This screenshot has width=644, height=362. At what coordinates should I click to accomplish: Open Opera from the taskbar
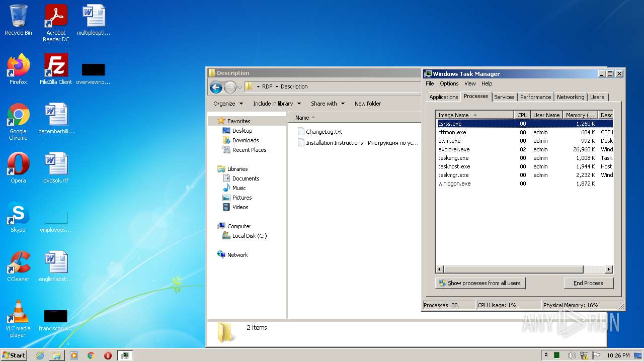pos(108,355)
